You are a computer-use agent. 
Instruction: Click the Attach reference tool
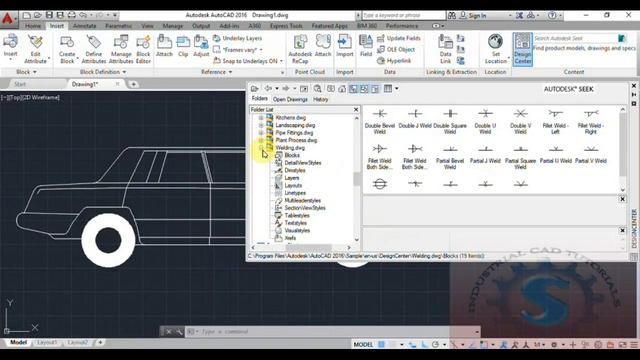tap(164, 46)
